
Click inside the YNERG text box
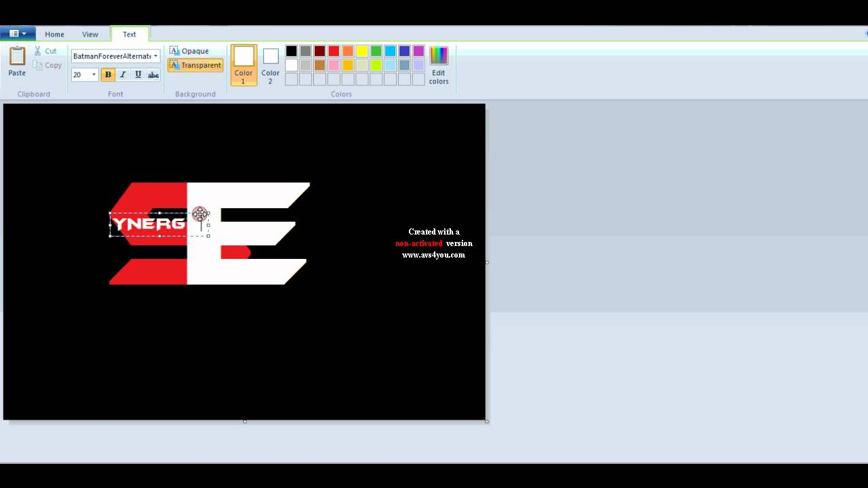click(x=159, y=224)
